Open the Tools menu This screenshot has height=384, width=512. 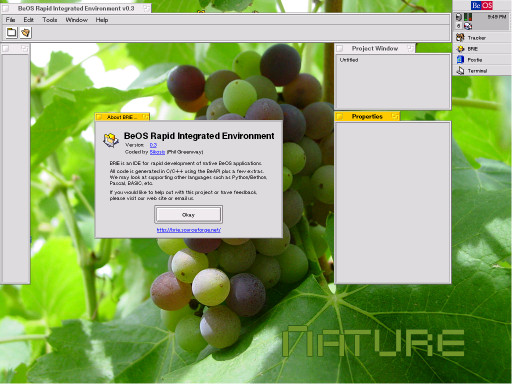(x=50, y=20)
